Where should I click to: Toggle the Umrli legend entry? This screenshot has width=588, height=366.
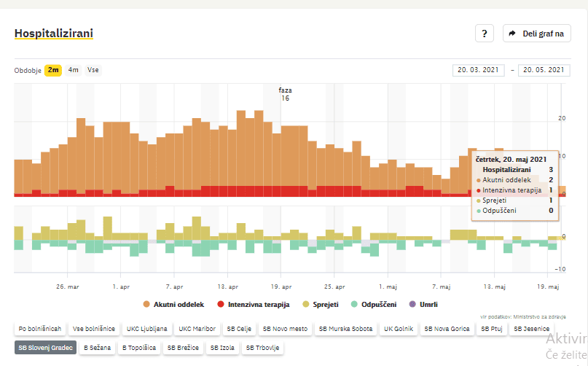pyautogui.click(x=424, y=304)
